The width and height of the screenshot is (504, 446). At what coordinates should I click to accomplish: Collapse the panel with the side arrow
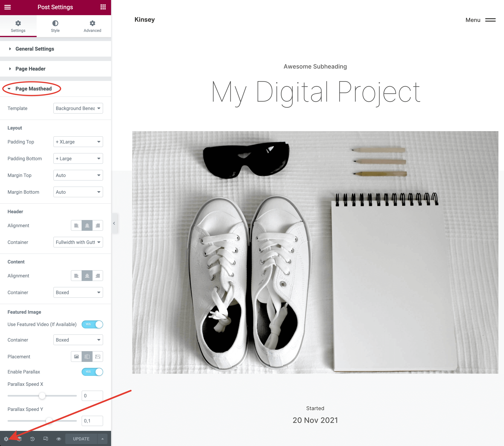coord(114,223)
